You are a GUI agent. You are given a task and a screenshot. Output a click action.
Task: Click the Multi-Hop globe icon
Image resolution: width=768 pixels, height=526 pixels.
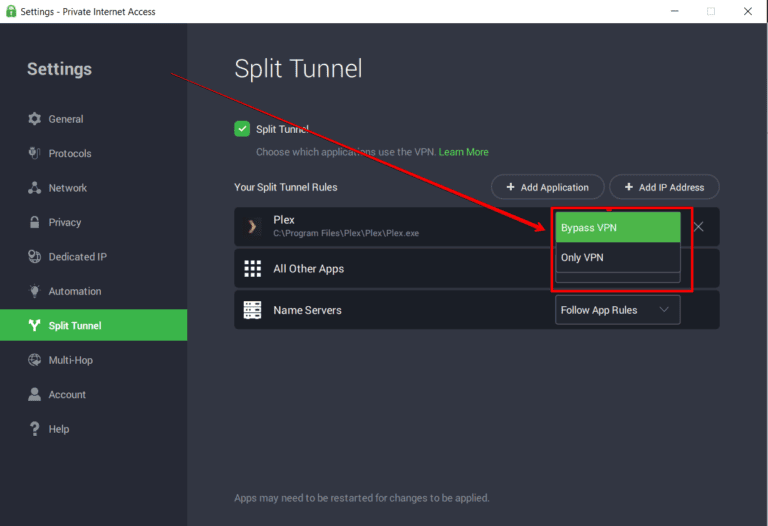(x=34, y=360)
